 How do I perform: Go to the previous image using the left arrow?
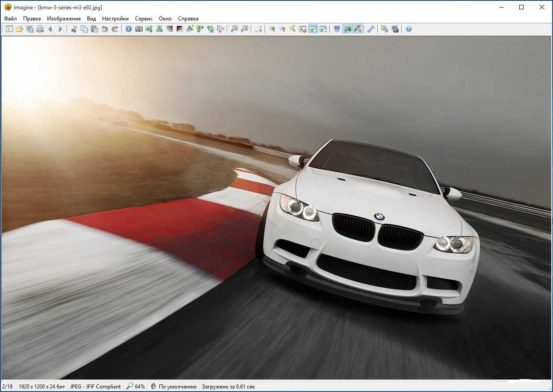pyautogui.click(x=50, y=29)
